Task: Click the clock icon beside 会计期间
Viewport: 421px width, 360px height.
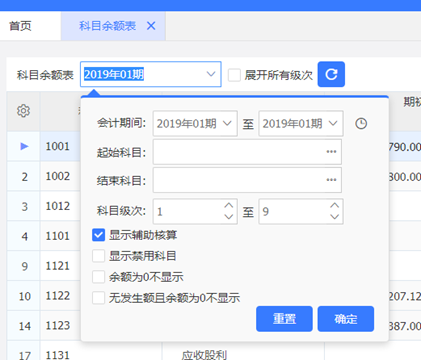Action: (361, 124)
